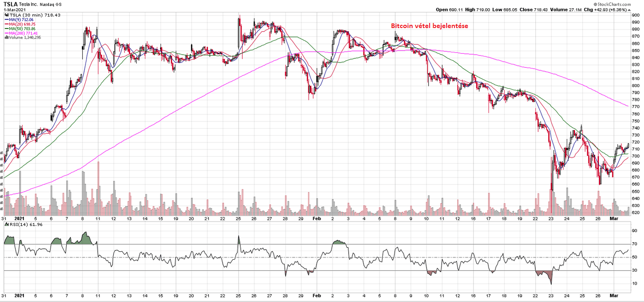Click the 'MA(50) 703.86' legend entry
The image size is (644, 302).
(22, 29)
